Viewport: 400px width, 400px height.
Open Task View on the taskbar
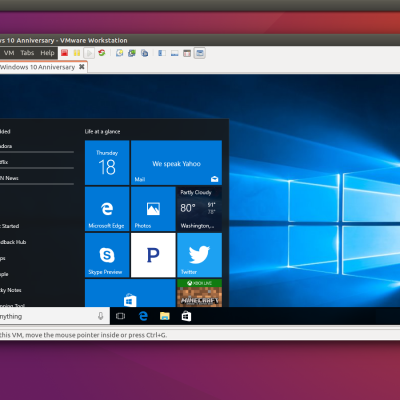coord(120,316)
